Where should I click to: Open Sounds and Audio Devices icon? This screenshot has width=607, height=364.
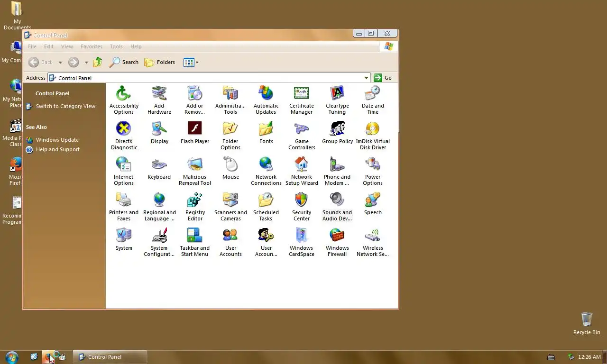(337, 207)
